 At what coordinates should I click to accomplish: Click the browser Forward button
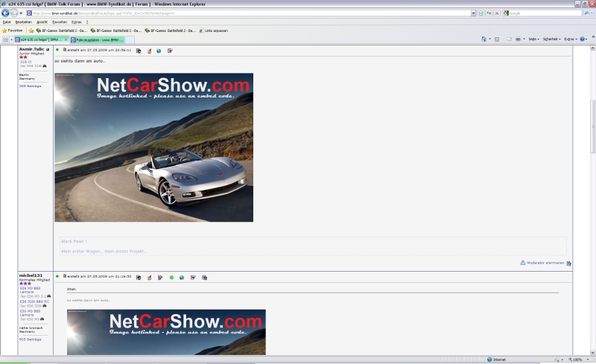coord(14,13)
